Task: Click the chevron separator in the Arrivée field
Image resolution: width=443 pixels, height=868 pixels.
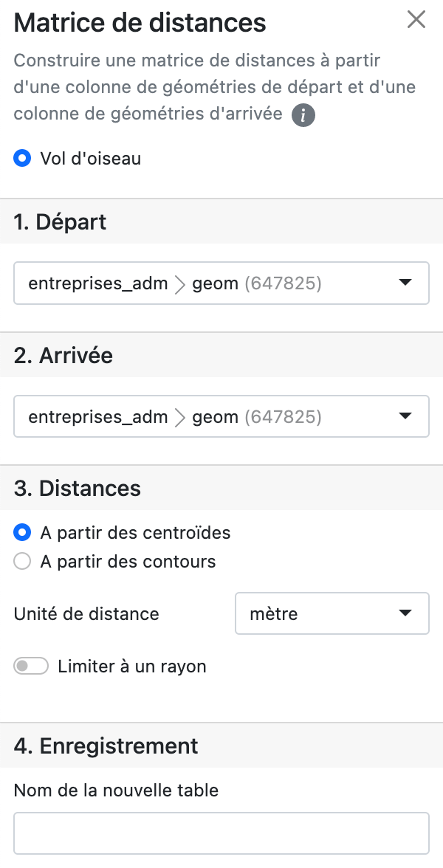Action: tap(180, 417)
